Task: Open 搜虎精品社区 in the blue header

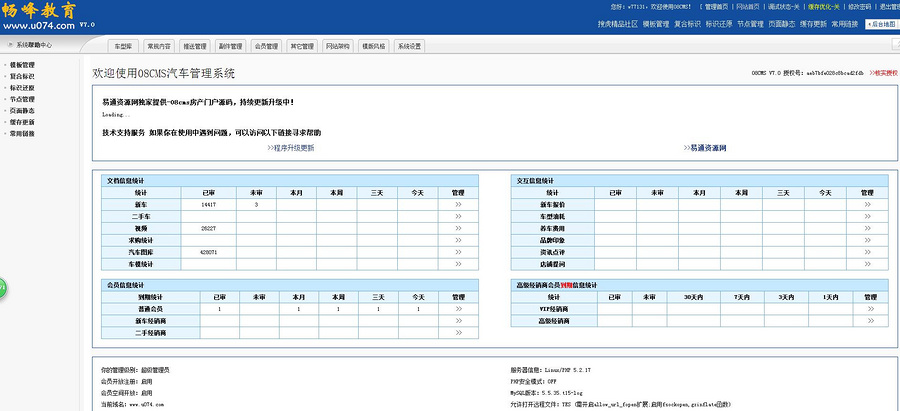Action: 618,24
